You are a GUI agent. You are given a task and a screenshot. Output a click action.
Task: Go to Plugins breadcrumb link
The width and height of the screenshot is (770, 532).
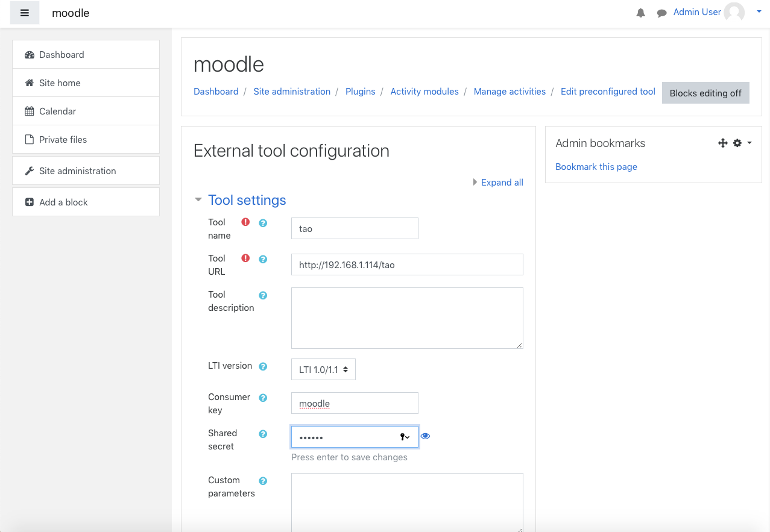coord(361,92)
